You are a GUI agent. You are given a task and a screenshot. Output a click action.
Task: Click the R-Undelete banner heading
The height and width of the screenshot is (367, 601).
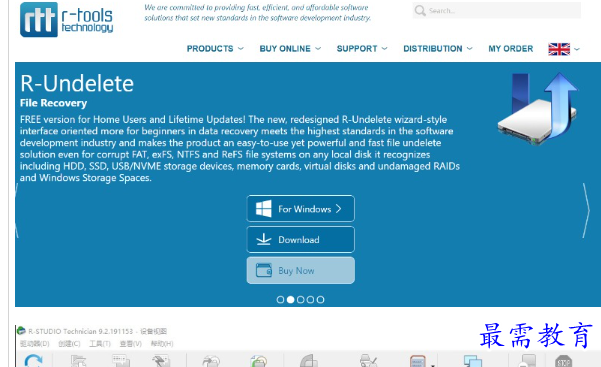pyautogui.click(x=77, y=84)
